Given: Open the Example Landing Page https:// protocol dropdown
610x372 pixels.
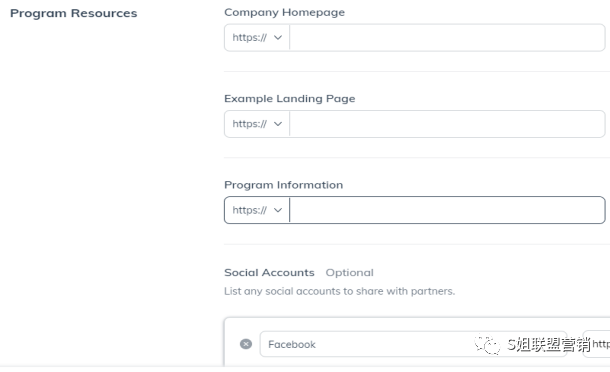Looking at the screenshot, I should (257, 124).
